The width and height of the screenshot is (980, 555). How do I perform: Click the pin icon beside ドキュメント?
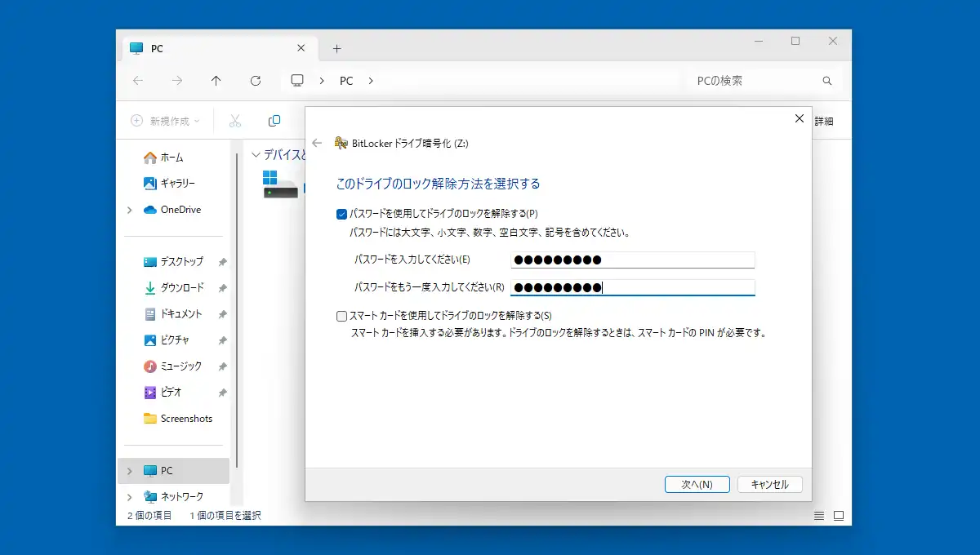coord(222,314)
